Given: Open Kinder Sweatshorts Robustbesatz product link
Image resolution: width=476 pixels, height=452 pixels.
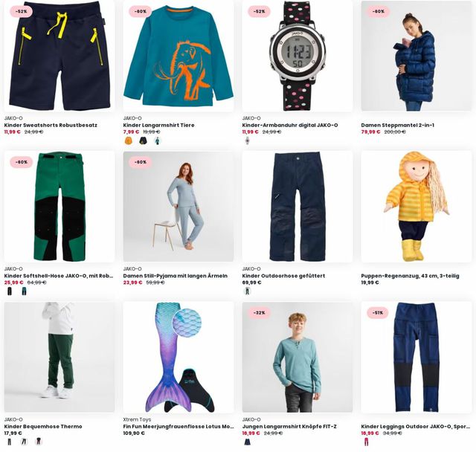Looking at the screenshot, I should tap(51, 125).
